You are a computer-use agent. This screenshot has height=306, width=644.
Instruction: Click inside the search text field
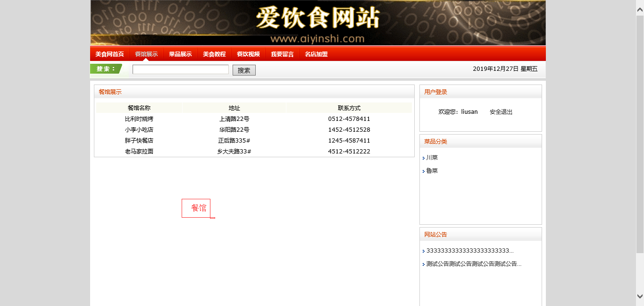(180, 70)
